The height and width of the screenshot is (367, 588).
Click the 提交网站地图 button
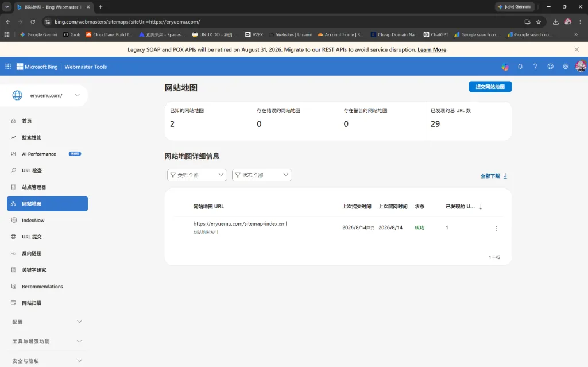tap(490, 87)
